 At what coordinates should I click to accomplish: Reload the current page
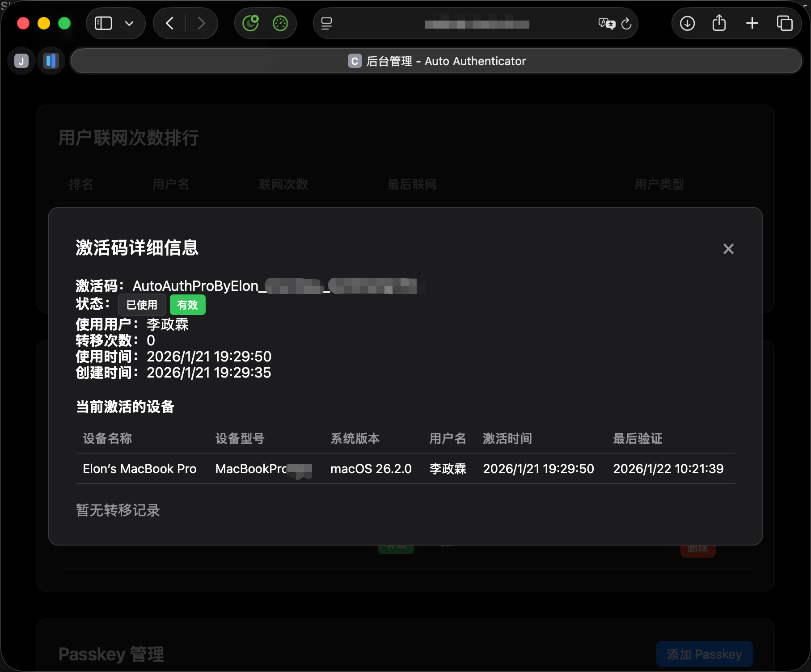point(626,23)
